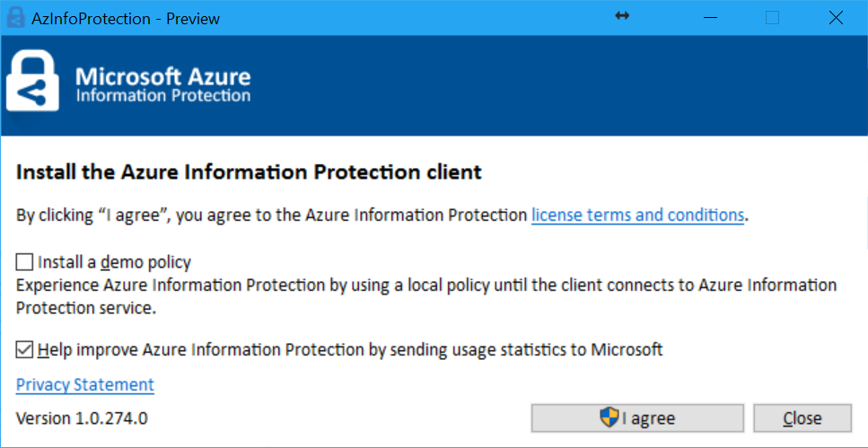Viewport: 868px width, 448px height.
Task: Open the Privacy Statement link
Action: pos(85,384)
